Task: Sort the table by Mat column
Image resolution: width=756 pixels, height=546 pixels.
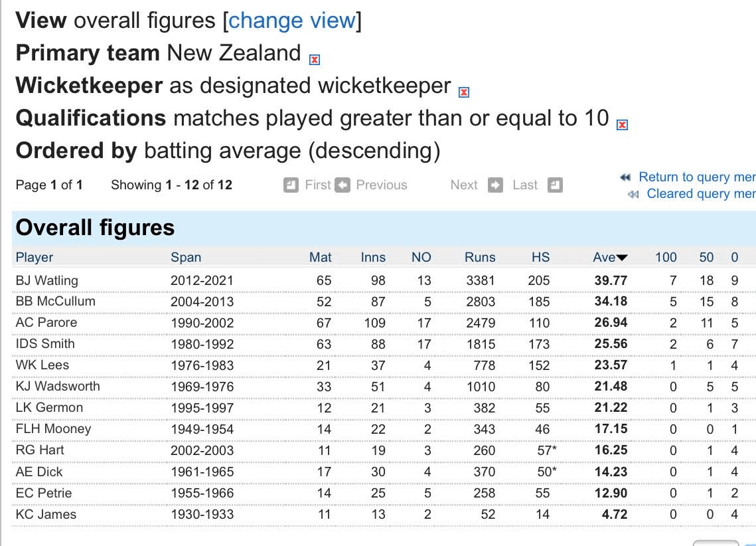Action: 321,258
